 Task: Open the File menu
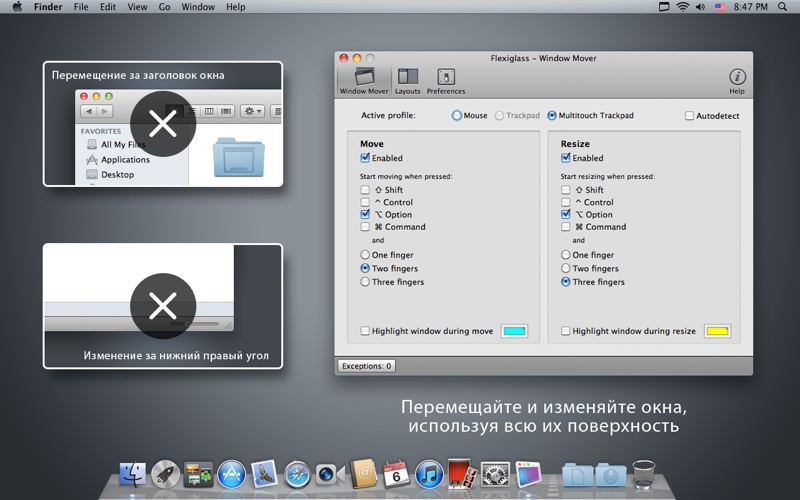[81, 7]
